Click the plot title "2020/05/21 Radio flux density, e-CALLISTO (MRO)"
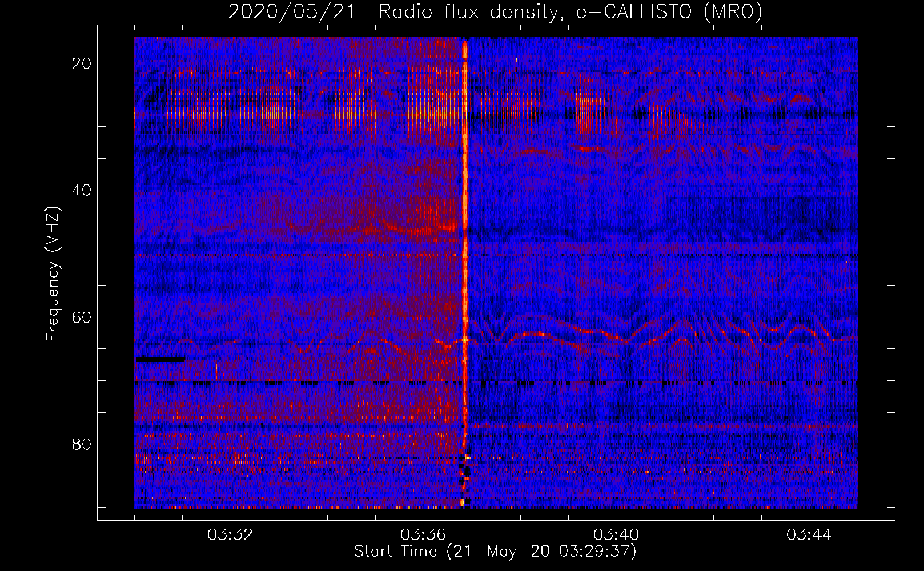This screenshot has height=571, width=924. coord(495,11)
